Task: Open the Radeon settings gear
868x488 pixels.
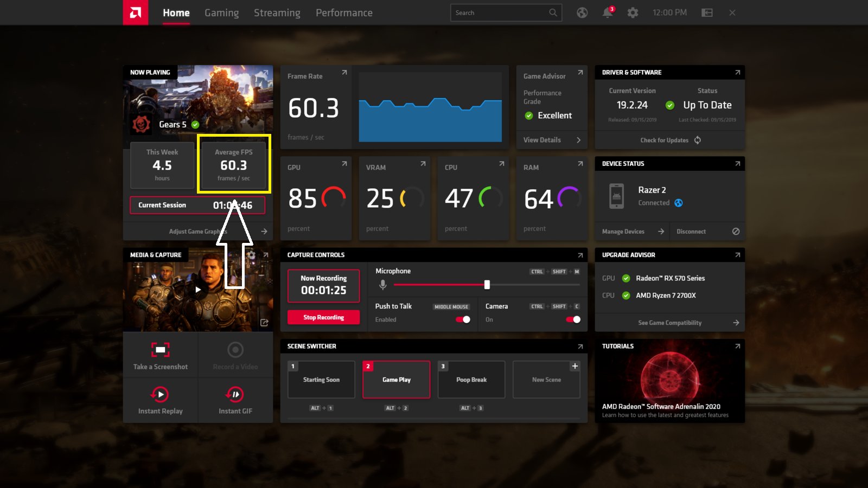Action: pyautogui.click(x=633, y=12)
